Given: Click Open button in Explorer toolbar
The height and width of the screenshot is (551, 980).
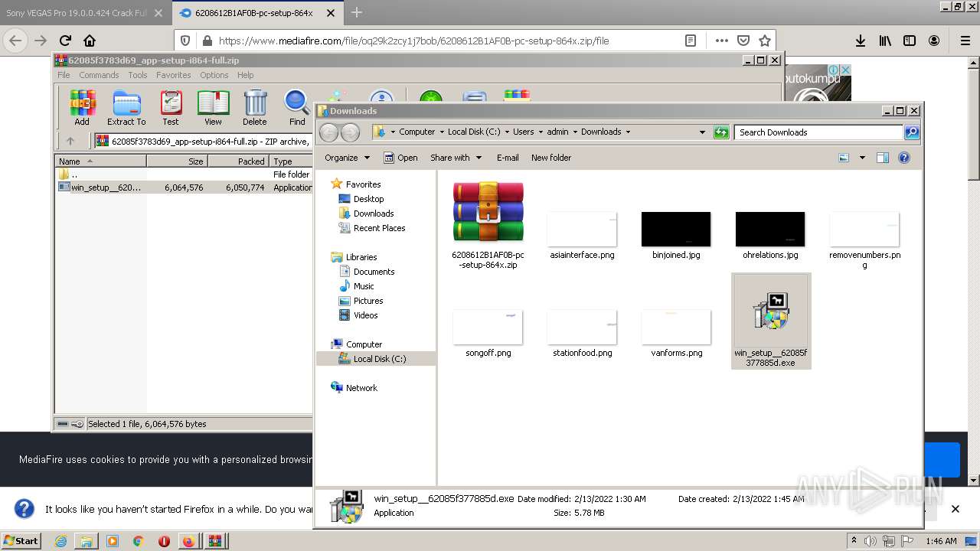Looking at the screenshot, I should click(400, 158).
